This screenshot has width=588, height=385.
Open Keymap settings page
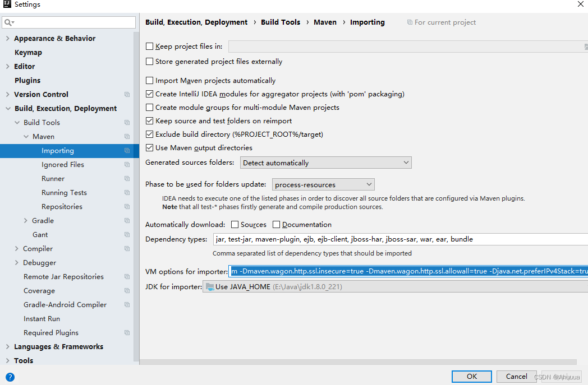(28, 53)
